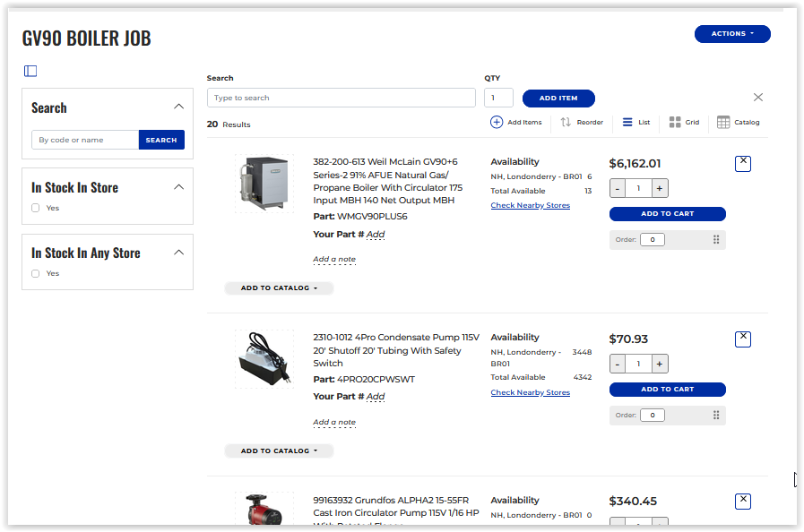Click the Add Item button
Image resolution: width=804 pixels, height=532 pixels.
click(558, 98)
